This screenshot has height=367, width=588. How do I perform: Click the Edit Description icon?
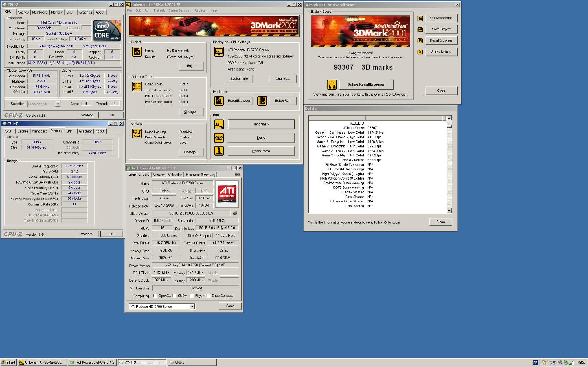(420, 18)
